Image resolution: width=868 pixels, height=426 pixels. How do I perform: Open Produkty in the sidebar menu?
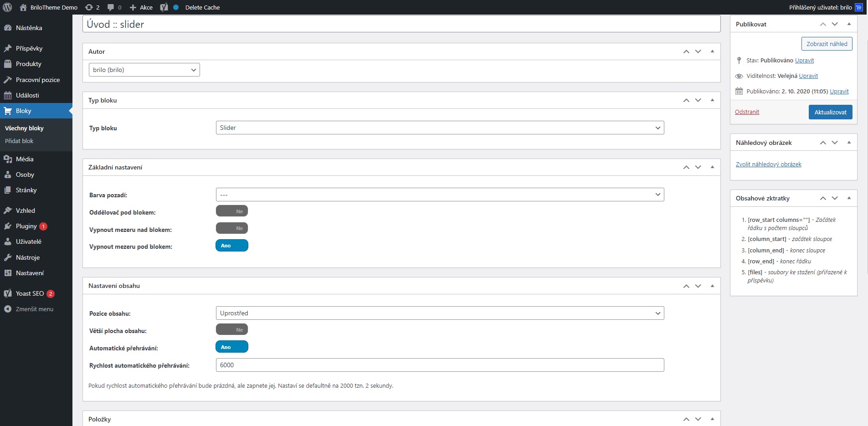click(28, 64)
